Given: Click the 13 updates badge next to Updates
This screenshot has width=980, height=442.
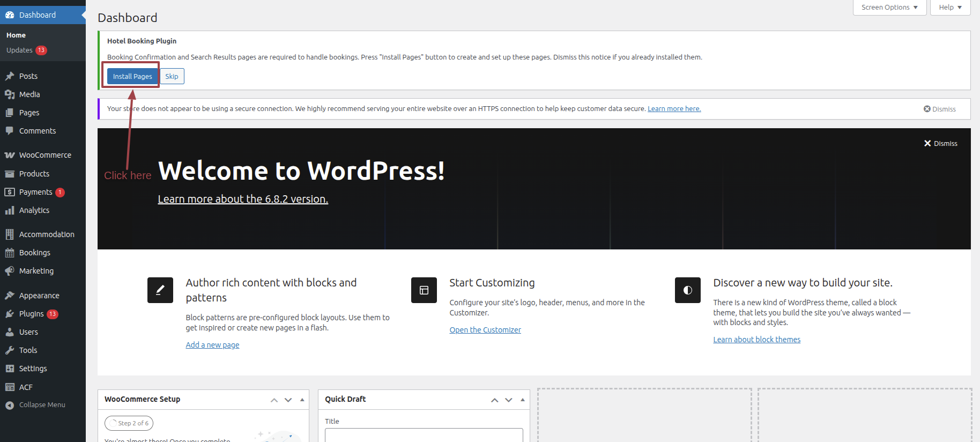Looking at the screenshot, I should tap(41, 50).
